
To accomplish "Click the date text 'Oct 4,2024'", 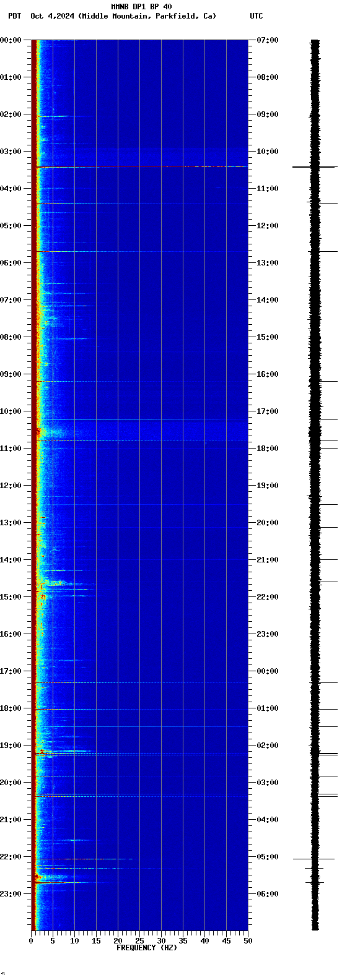I will 52,16.
